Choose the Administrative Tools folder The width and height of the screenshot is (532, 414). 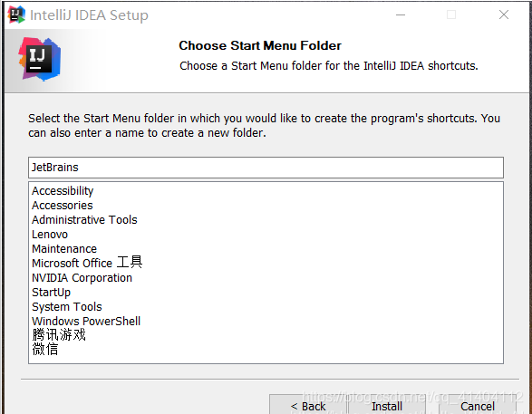coord(84,220)
